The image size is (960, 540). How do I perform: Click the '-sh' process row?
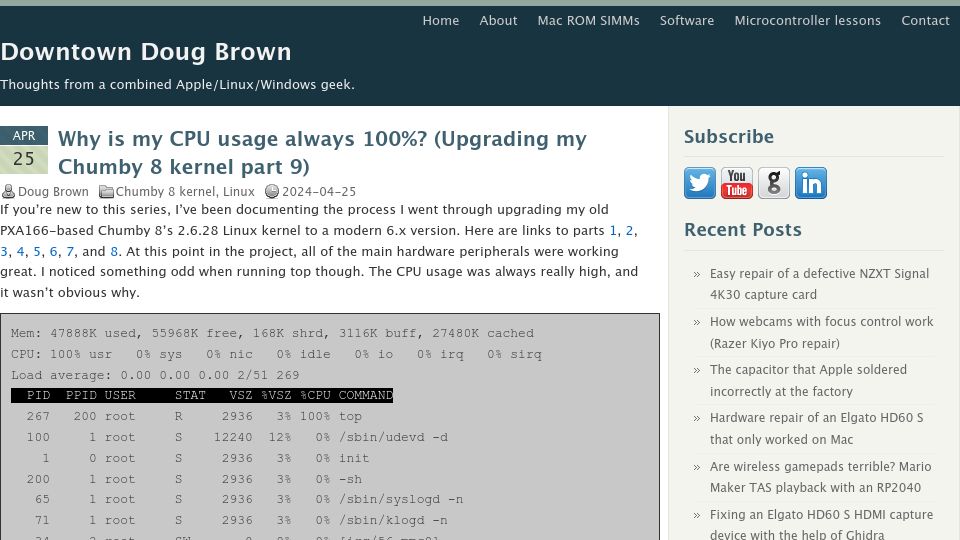coord(194,479)
